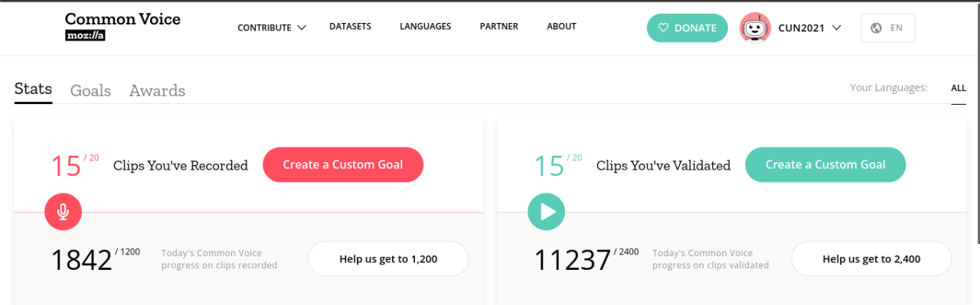Select the ALL languages filter
This screenshot has height=305, width=980.
click(x=959, y=89)
